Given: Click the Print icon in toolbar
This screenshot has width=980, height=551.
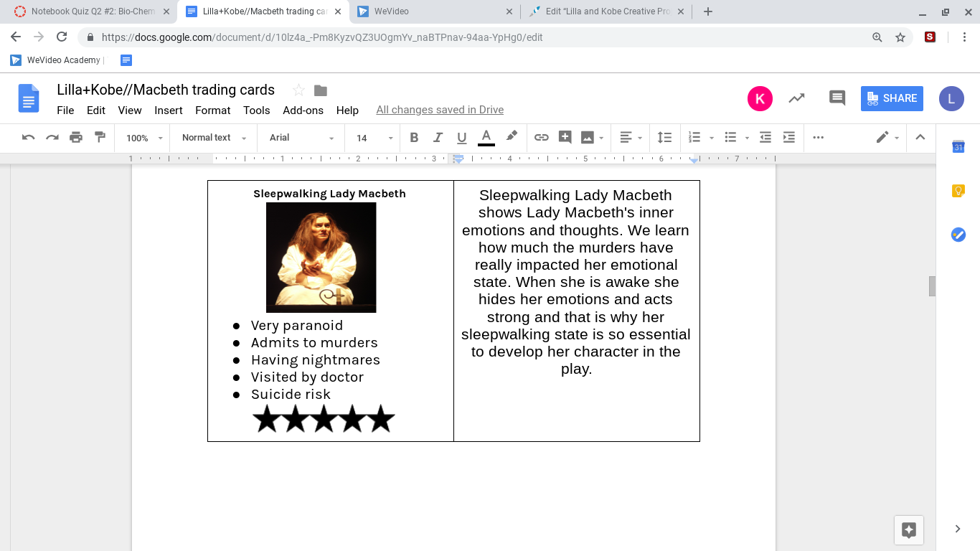Looking at the screenshot, I should point(76,138).
